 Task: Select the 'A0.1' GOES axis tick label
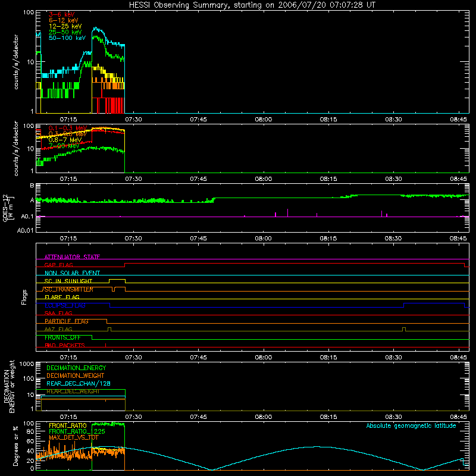[x=27, y=217]
